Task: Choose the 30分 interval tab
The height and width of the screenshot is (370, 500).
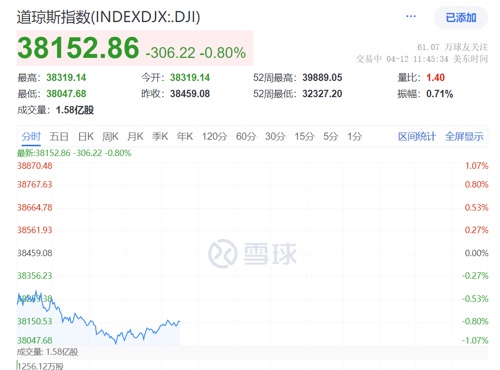Action: pos(275,136)
